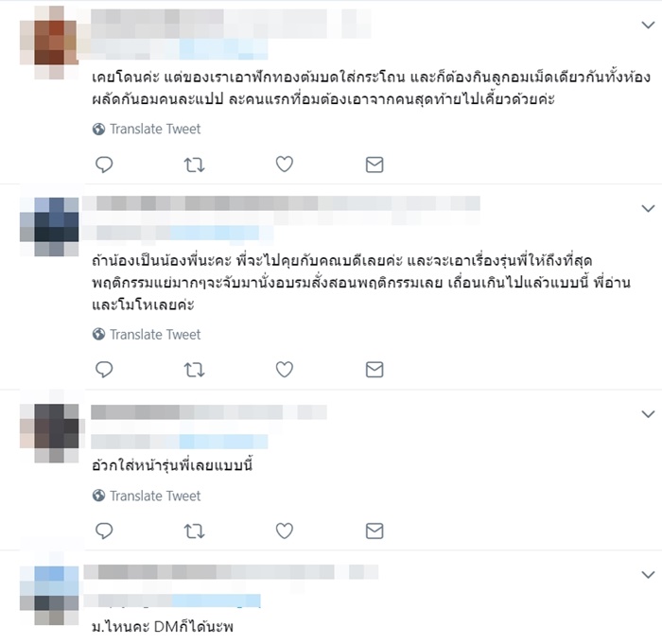Message third tweet using envelope icon
Screen dimensions: 662x644
click(375, 531)
